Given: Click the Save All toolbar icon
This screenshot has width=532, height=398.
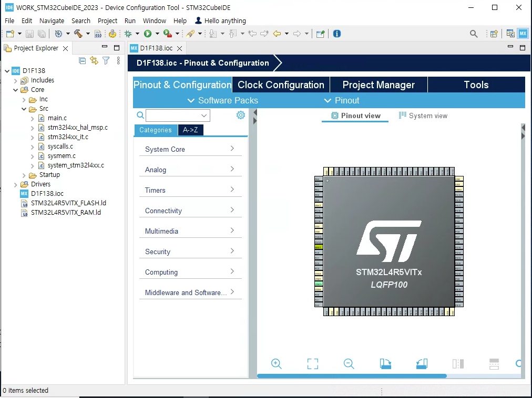Looking at the screenshot, I should [x=42, y=34].
